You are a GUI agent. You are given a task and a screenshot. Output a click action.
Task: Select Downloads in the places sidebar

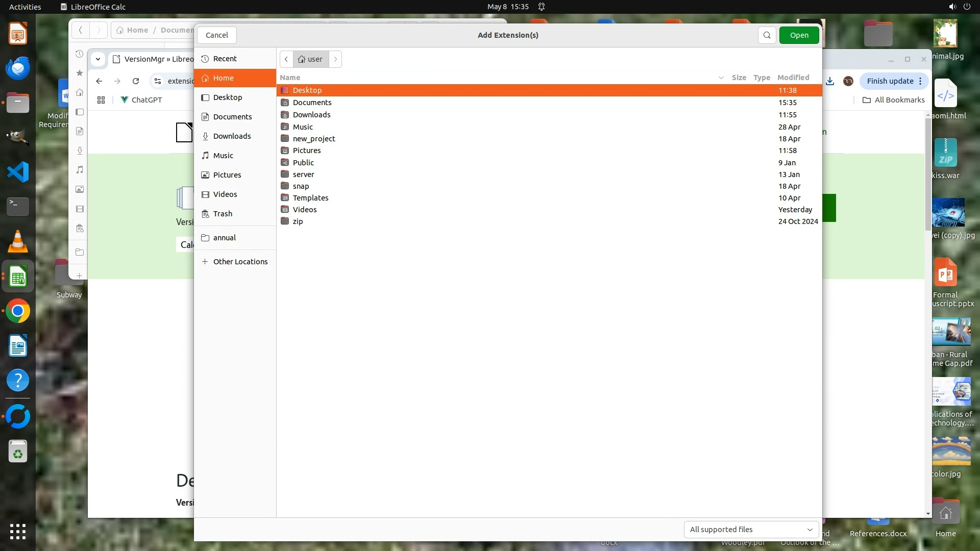click(232, 136)
